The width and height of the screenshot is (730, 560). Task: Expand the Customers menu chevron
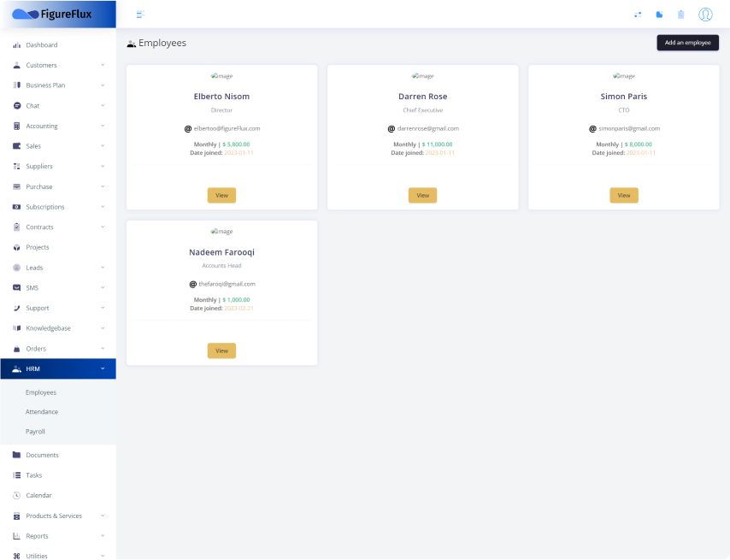[x=103, y=65]
